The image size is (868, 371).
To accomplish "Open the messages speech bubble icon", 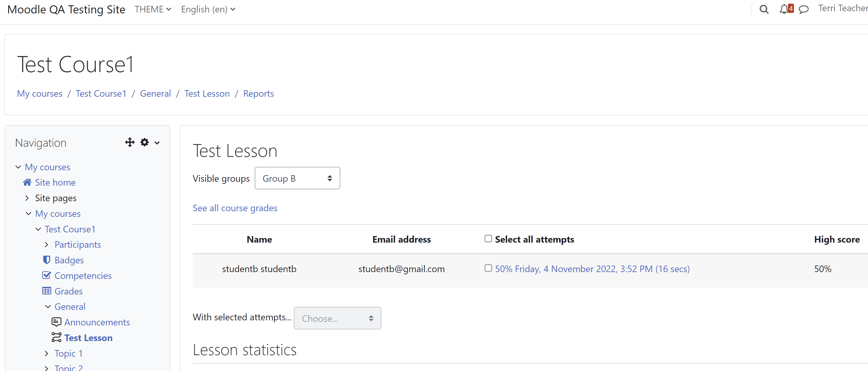I will click(804, 10).
